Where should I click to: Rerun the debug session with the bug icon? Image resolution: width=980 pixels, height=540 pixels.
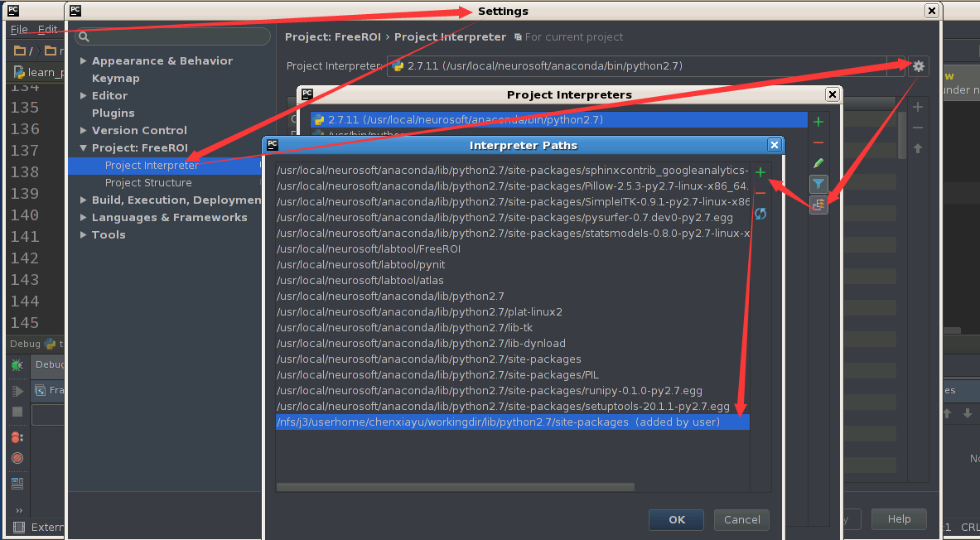point(17,365)
